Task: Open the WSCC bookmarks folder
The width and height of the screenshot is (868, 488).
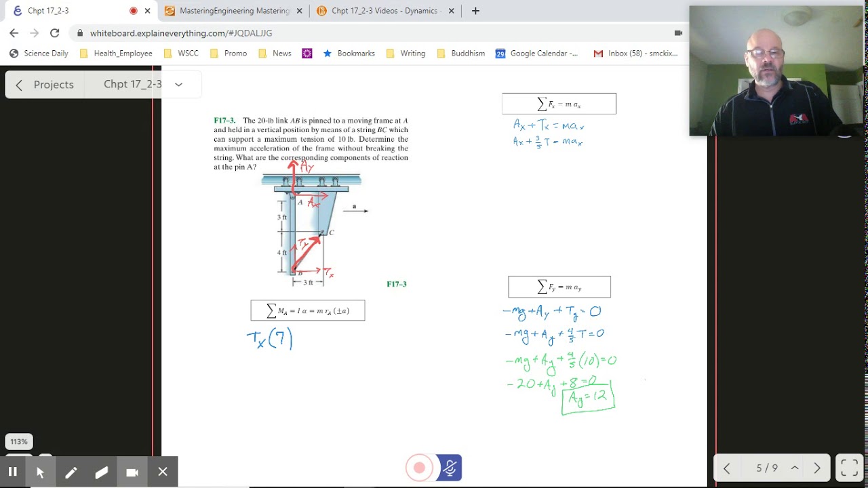Action: pos(181,53)
